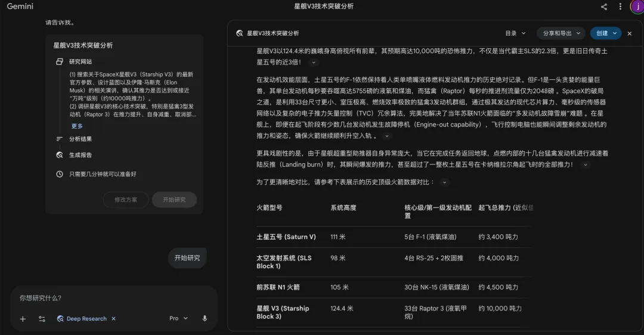
Task: Expand source chevron after 顺利升空入轨
Action: [x=386, y=136]
